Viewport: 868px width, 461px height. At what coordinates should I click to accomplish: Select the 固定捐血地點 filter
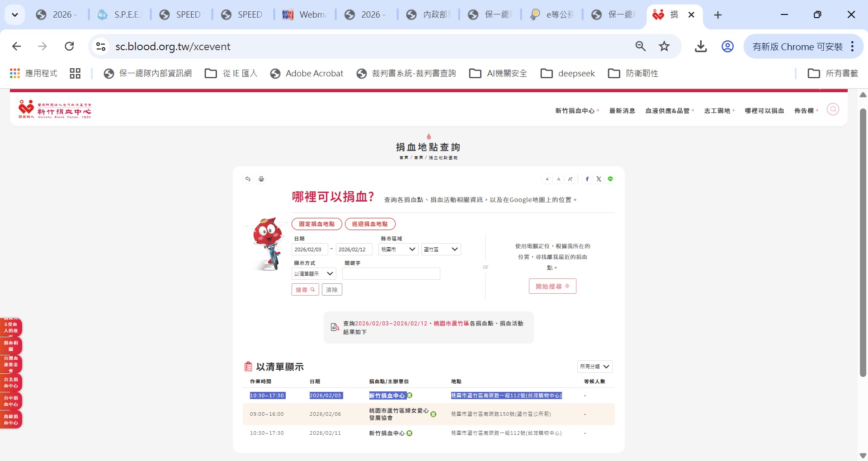click(x=316, y=224)
